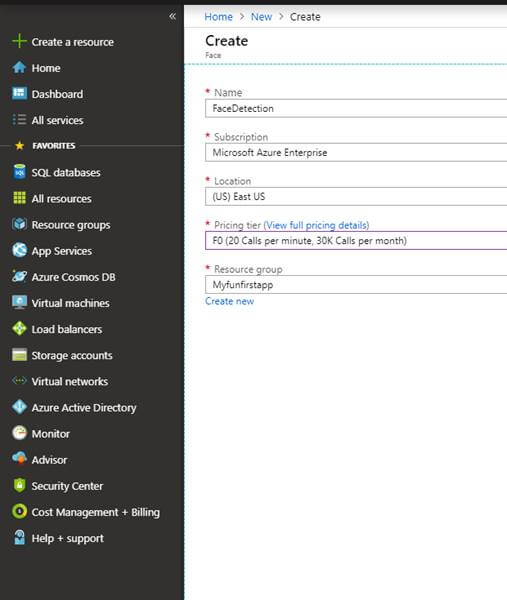Open the Resource group Myfunfirstapp dropdown

tap(356, 284)
